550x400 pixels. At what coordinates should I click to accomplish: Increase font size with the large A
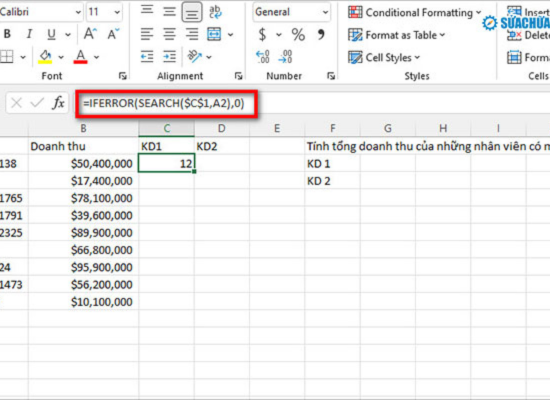point(90,34)
